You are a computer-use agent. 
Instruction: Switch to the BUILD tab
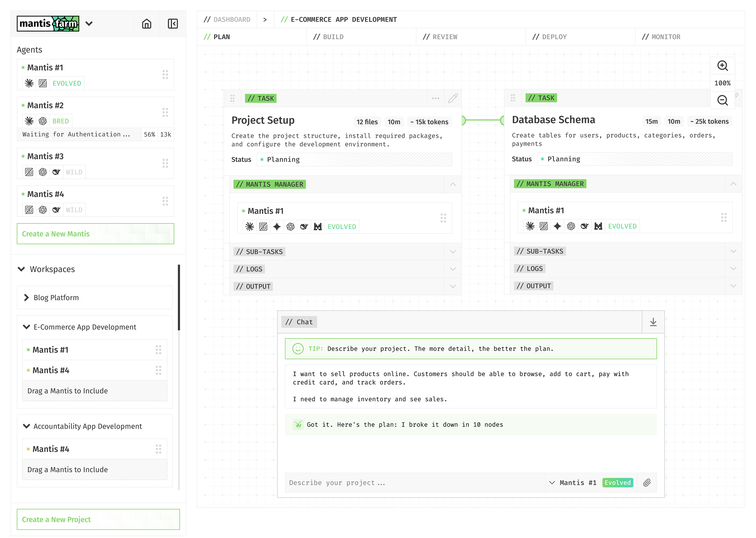click(x=333, y=37)
